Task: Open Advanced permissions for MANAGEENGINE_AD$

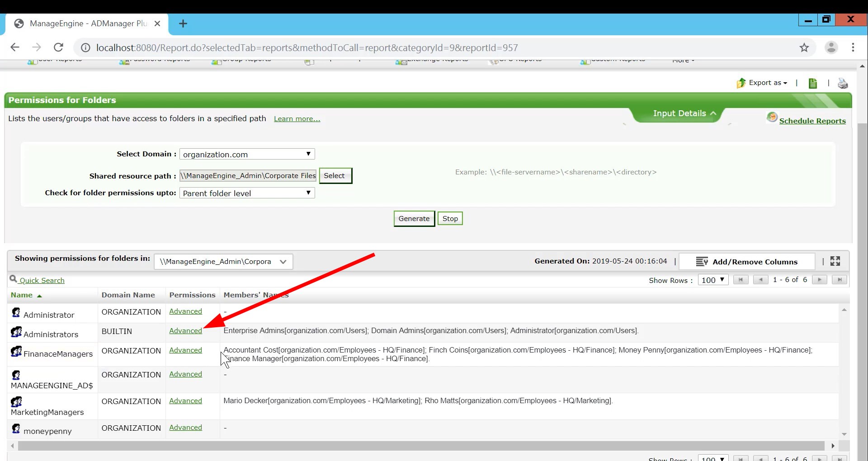Action: (185, 374)
